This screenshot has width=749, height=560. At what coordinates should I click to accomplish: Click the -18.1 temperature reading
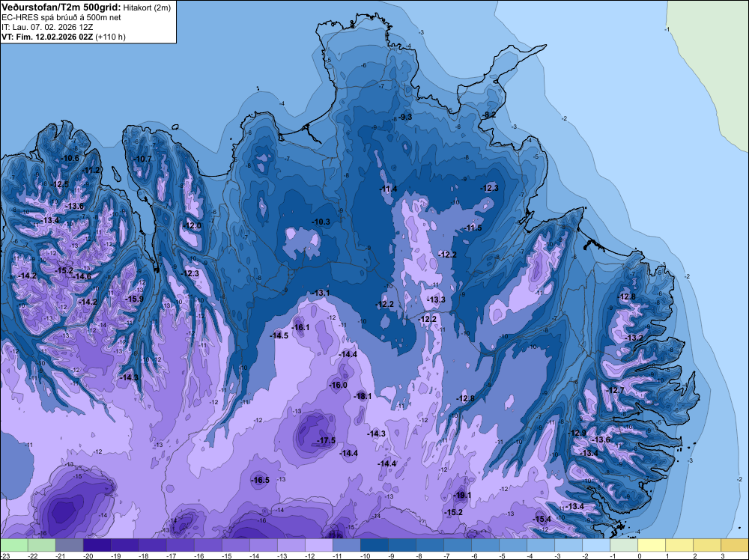coord(362,396)
